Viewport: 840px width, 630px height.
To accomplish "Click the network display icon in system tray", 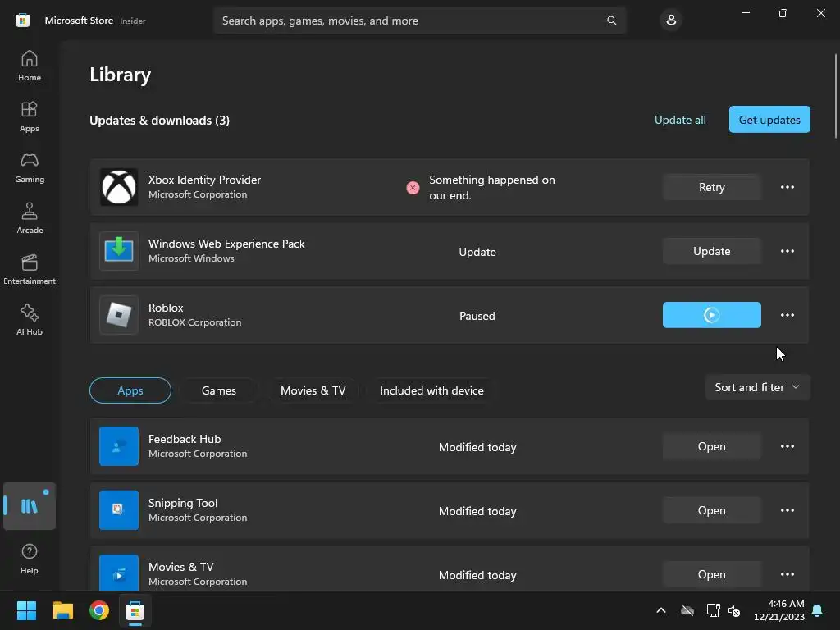I will [713, 610].
